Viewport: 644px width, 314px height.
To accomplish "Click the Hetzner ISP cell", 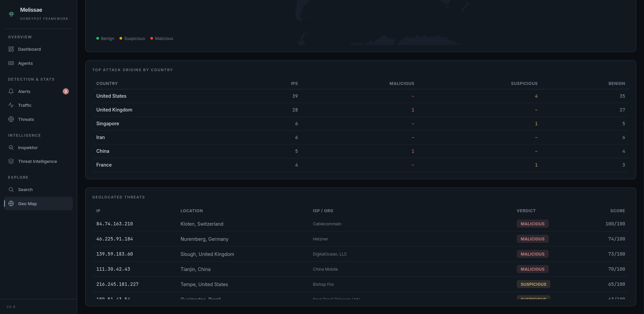I will (x=320, y=239).
